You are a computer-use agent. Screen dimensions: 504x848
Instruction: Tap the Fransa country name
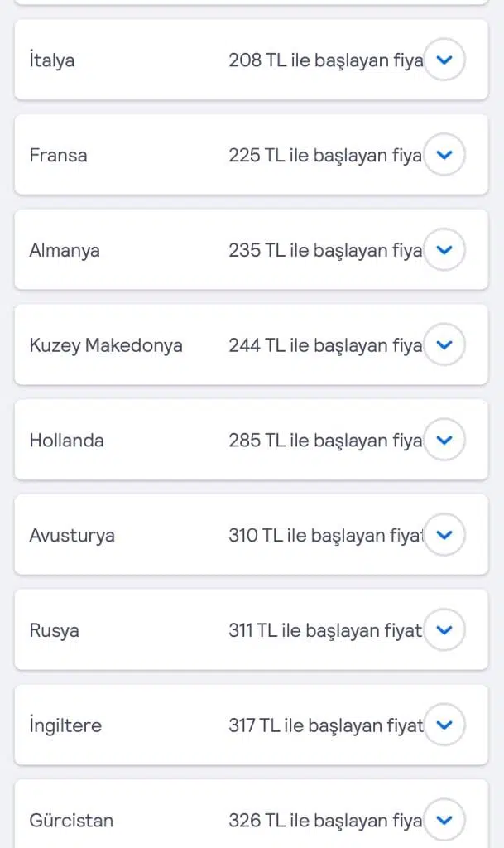[58, 156]
